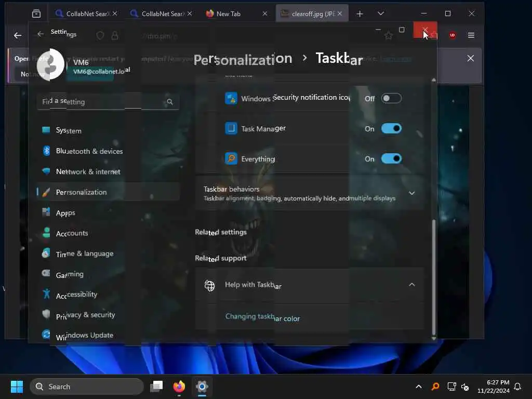This screenshot has width=532, height=399.
Task: Switch to New Tab in Firefox
Action: coord(236,14)
